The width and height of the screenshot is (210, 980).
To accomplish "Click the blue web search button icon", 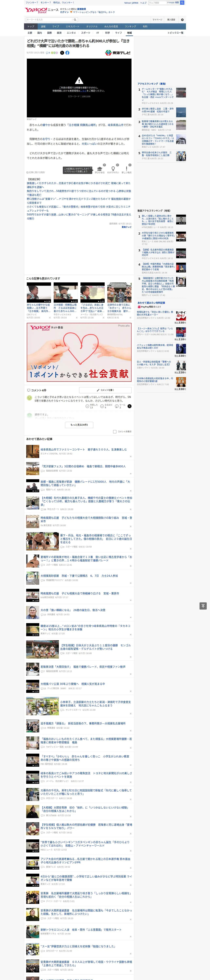I will click(182, 3).
